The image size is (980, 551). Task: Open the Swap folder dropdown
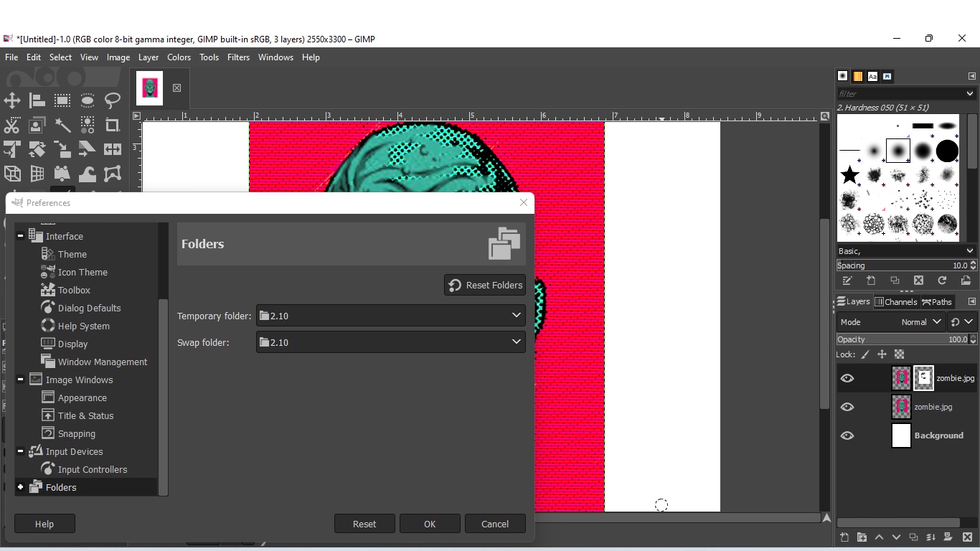pos(391,342)
